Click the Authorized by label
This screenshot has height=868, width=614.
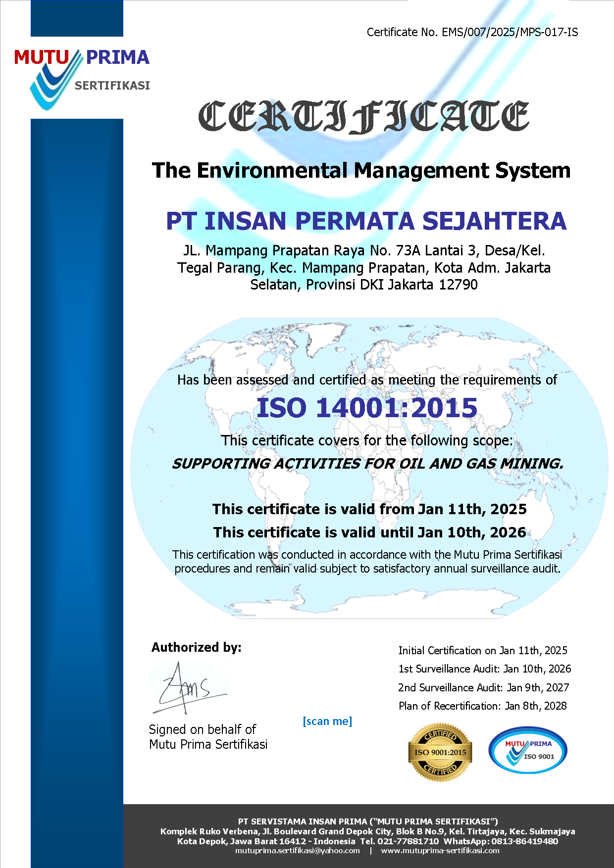point(196,647)
